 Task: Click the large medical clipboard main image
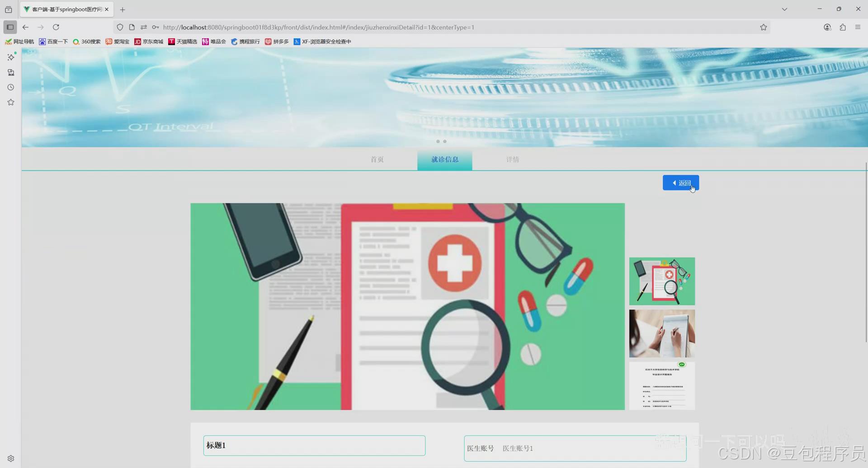407,307
